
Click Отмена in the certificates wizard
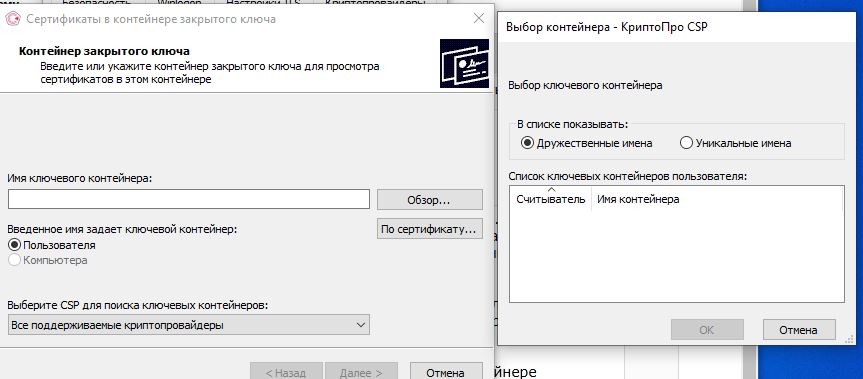coord(446,372)
